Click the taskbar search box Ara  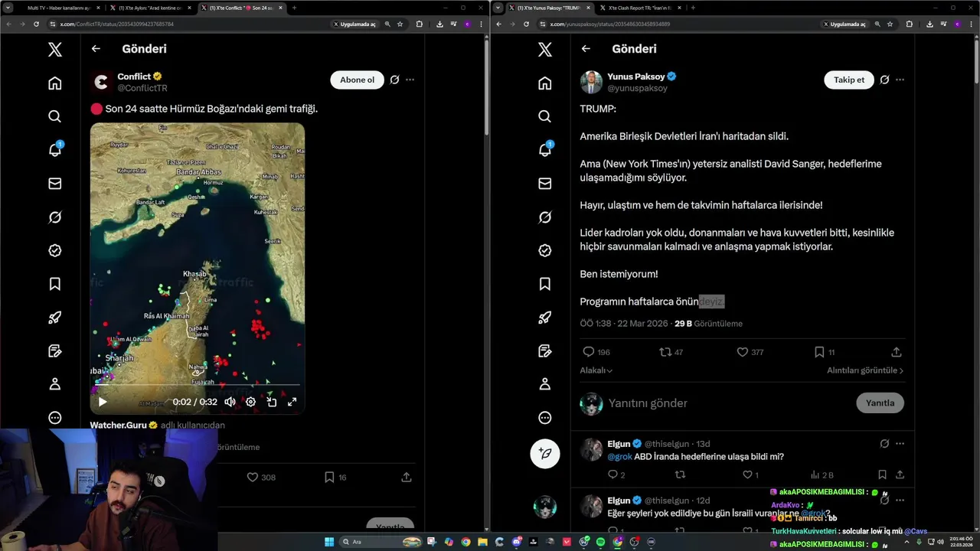click(x=381, y=542)
